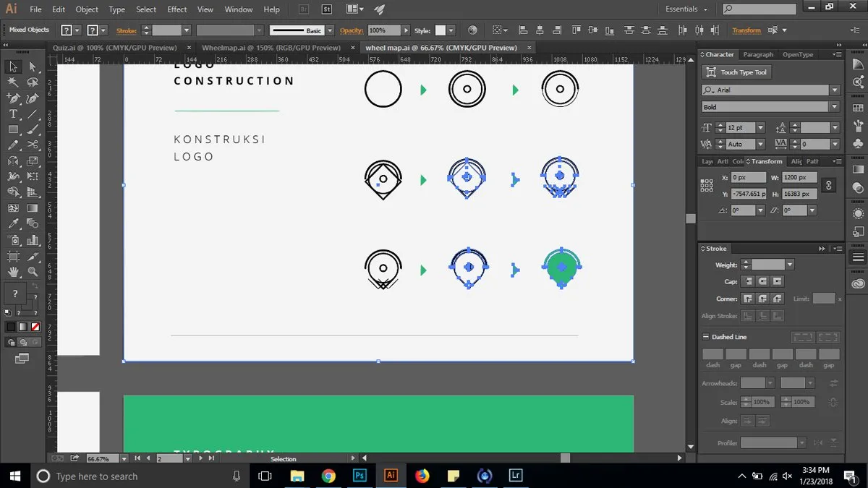The width and height of the screenshot is (868, 488).
Task: Select the Free Transform tool
Action: point(33,177)
